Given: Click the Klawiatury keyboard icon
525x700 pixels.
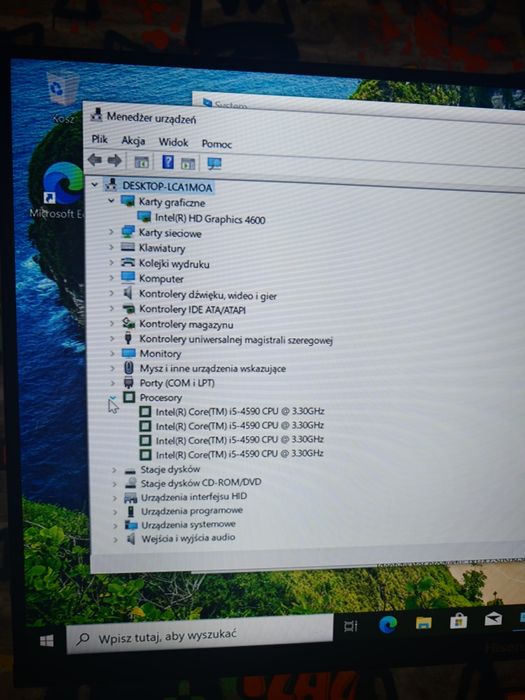Looking at the screenshot, I should [128, 247].
